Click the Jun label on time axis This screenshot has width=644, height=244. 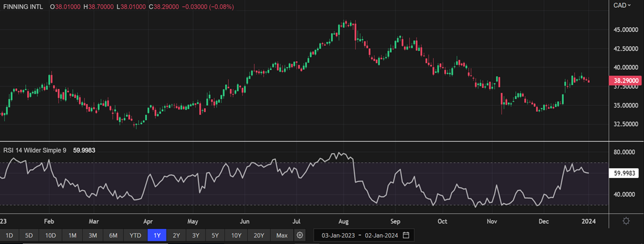click(x=244, y=221)
